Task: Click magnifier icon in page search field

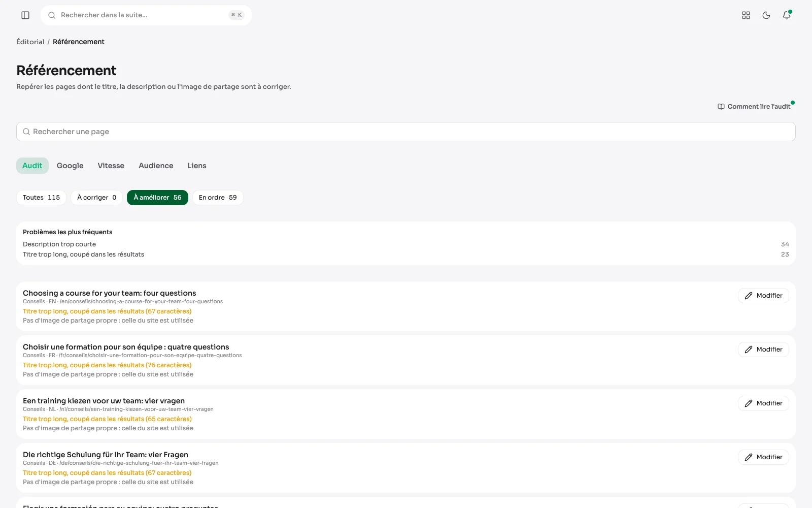Action: coord(26,132)
